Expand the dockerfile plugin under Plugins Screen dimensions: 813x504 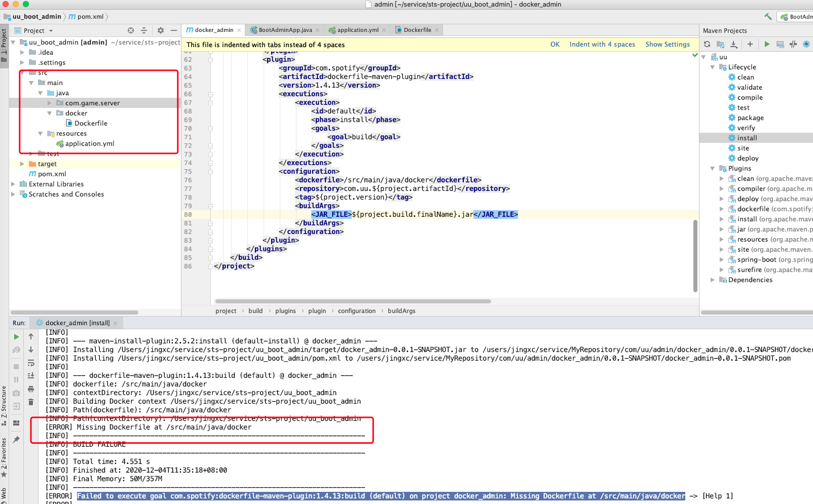click(722, 209)
